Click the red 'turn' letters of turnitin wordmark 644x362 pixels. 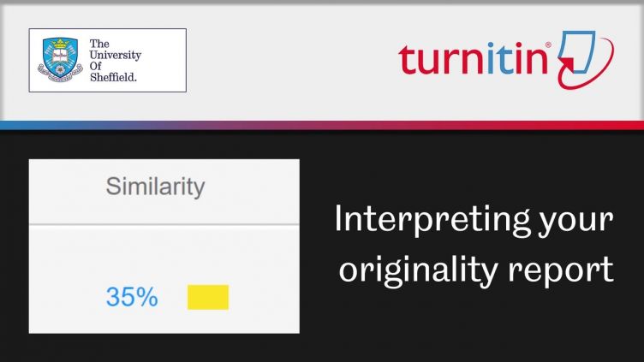tap(442, 60)
